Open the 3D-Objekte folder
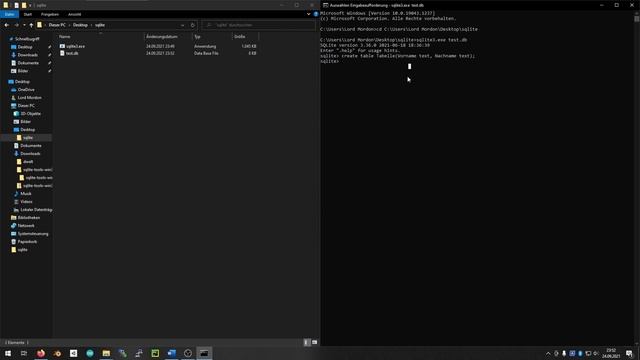 point(31,113)
